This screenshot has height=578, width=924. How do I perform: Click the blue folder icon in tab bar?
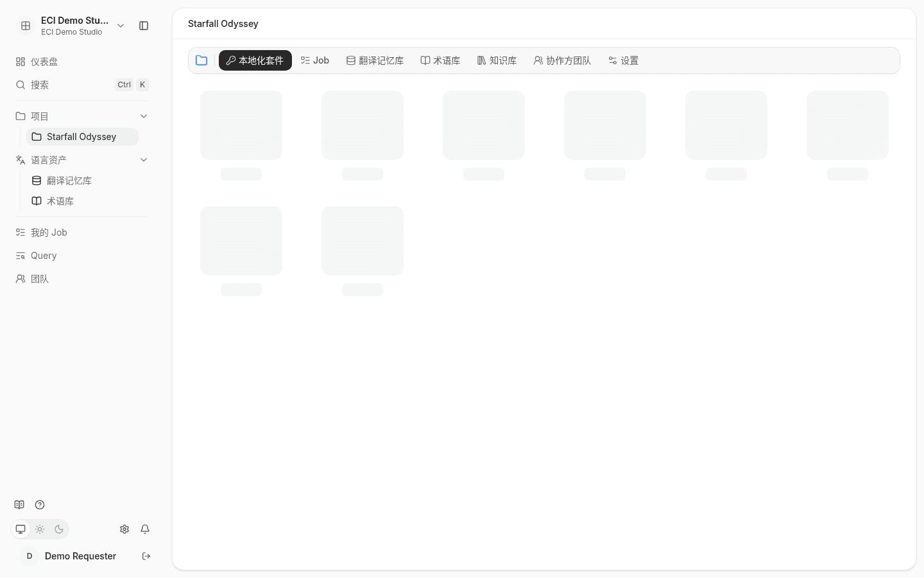pos(201,60)
